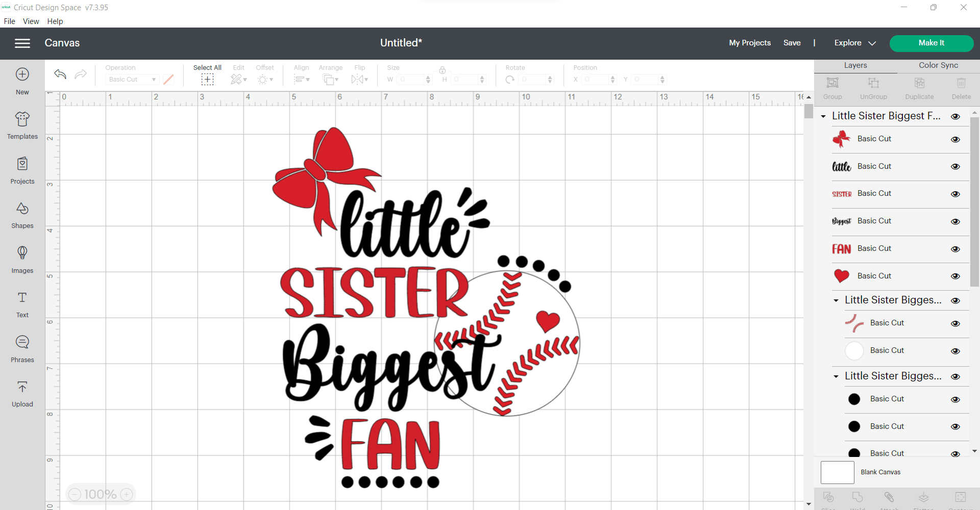Start a New project from sidebar
Image resolution: width=980 pixels, height=510 pixels.
click(22, 82)
